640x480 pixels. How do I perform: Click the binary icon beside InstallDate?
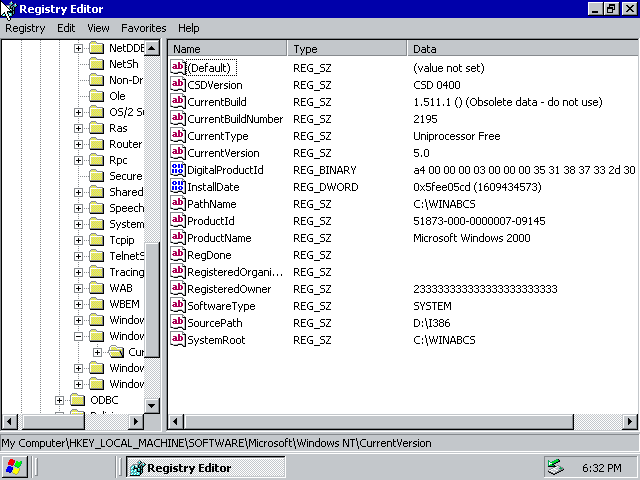pos(178,187)
